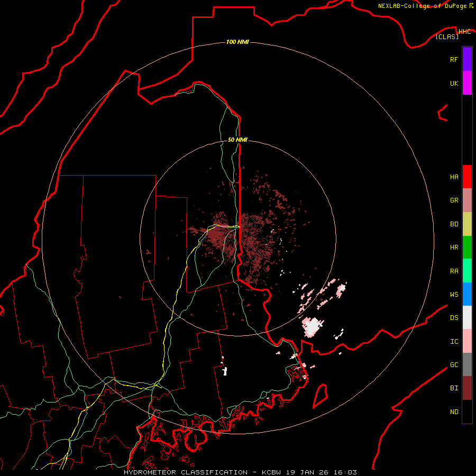
Task: Click the 100 NMI range ring label
Action: (x=237, y=42)
